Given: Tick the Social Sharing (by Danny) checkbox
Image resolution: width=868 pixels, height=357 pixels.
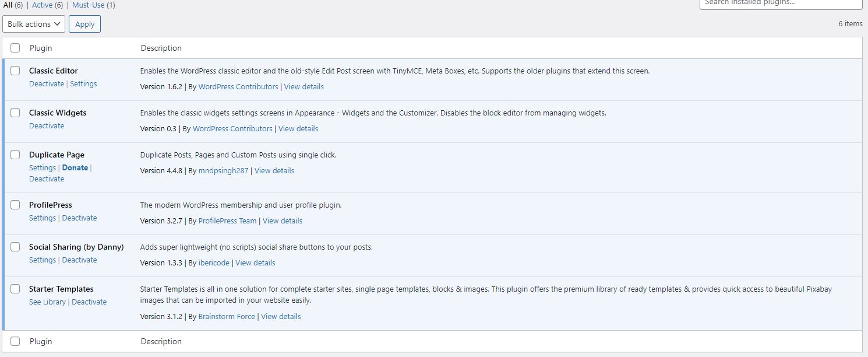Looking at the screenshot, I should coord(15,247).
